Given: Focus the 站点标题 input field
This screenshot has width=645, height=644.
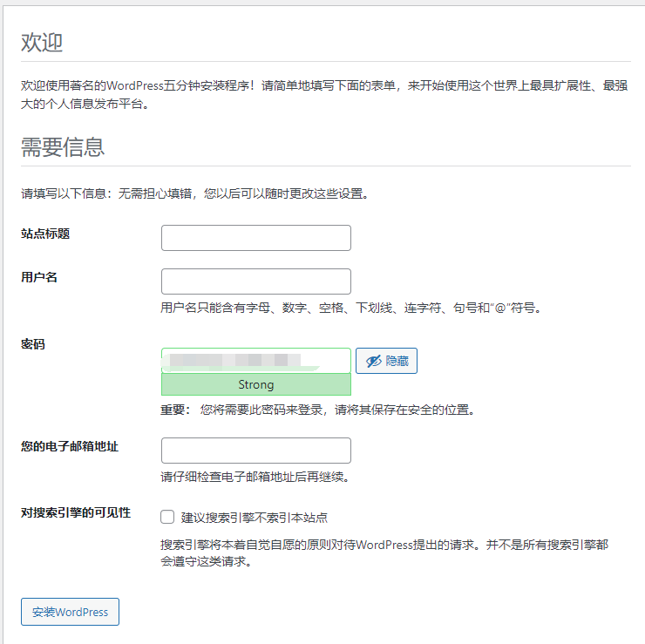Looking at the screenshot, I should 256,238.
